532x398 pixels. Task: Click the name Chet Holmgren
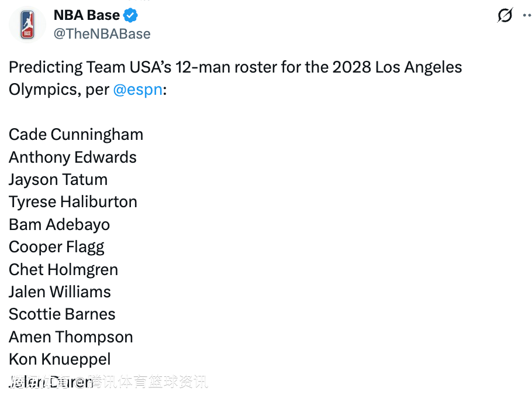tap(63, 270)
